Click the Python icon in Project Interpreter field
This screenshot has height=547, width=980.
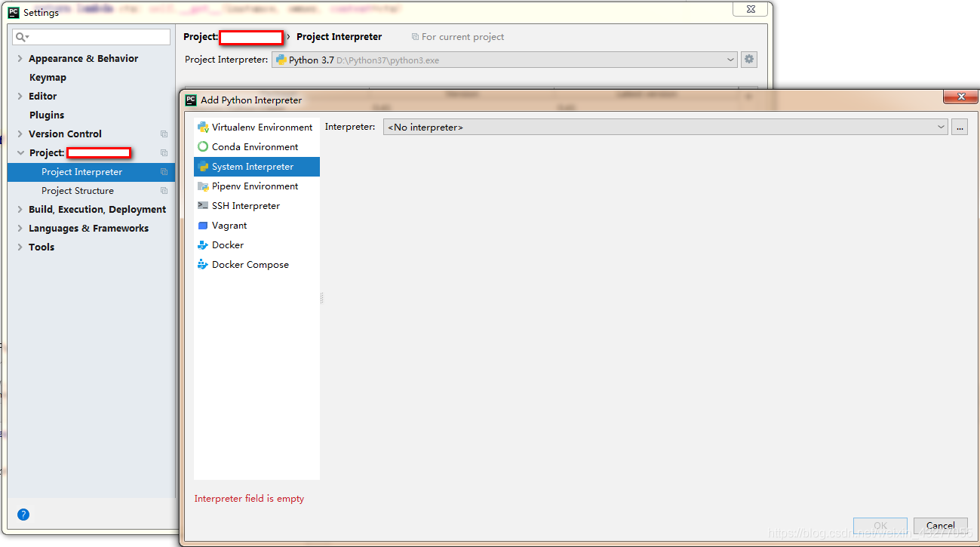[x=281, y=60]
